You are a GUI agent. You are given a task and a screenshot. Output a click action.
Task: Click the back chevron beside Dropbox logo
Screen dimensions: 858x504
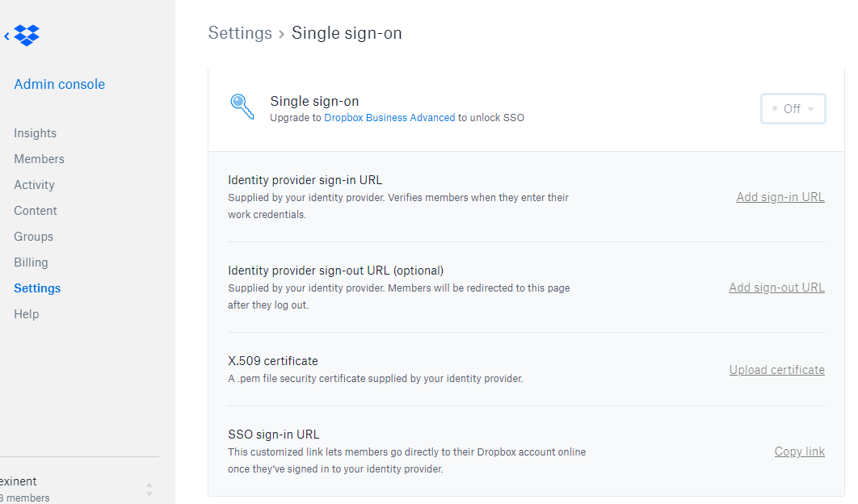tap(6, 36)
